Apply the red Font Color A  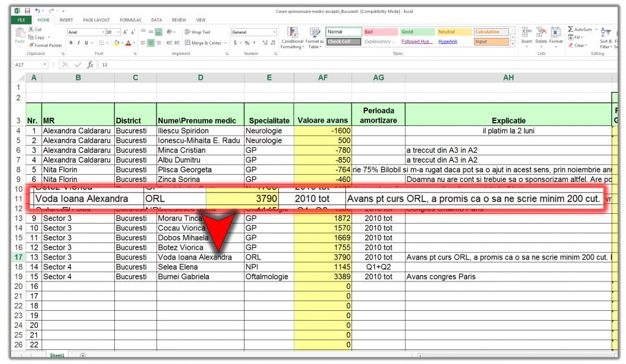[128, 43]
